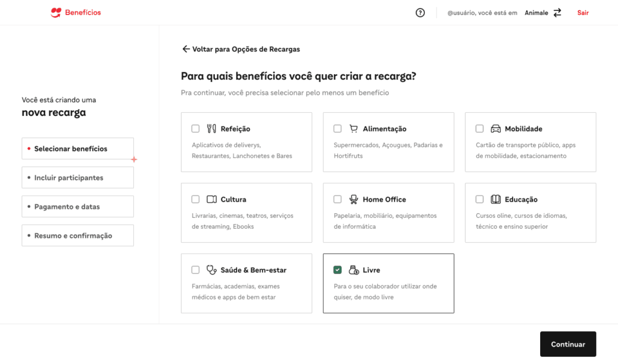The image size is (618, 364).
Task: Click the Alimentação title label
Action: pos(384,129)
